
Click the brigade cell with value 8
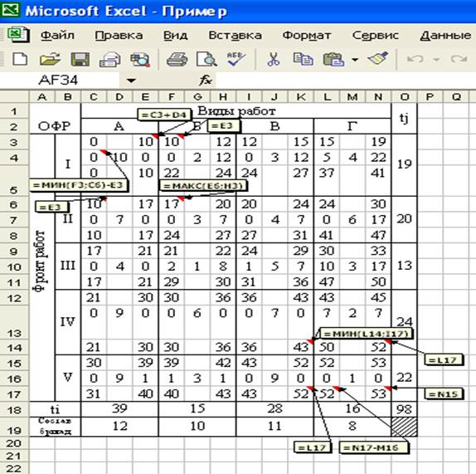tap(352, 426)
